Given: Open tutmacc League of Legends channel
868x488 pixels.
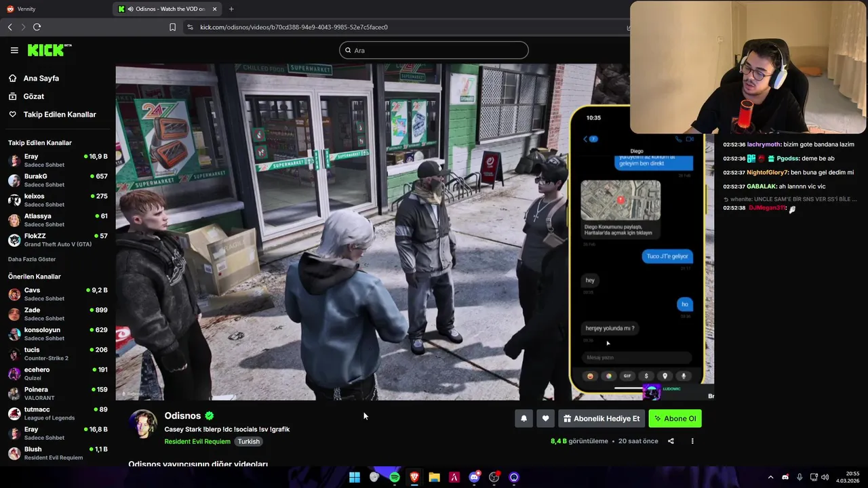Looking at the screenshot, I should click(x=58, y=413).
